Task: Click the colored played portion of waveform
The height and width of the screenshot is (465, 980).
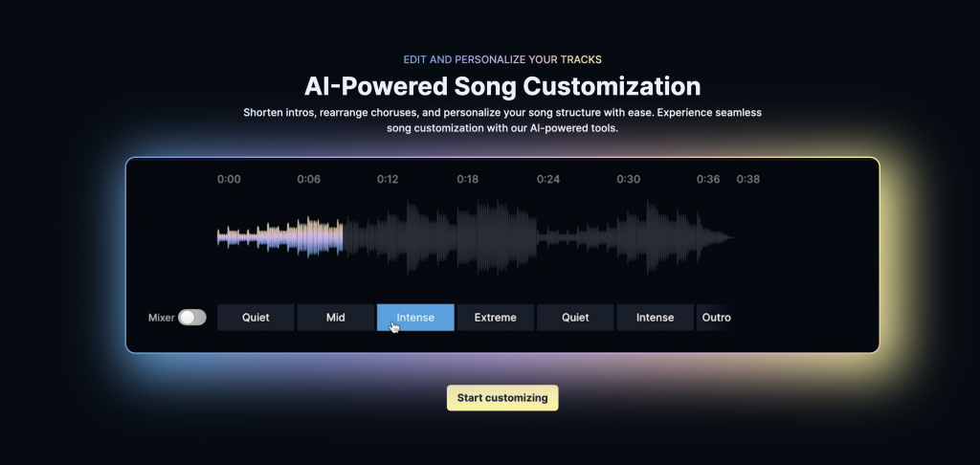Action: pyautogui.click(x=280, y=237)
